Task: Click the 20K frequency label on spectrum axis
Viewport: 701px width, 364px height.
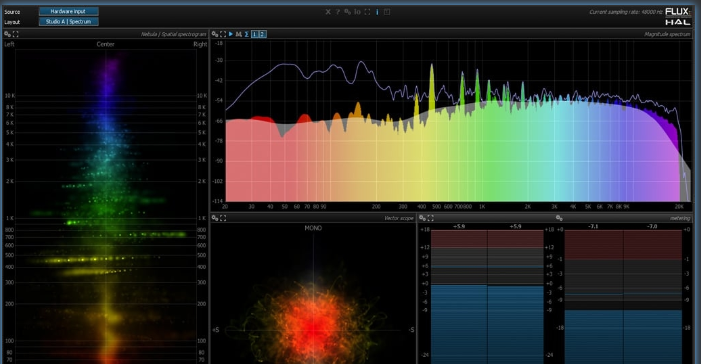Action: point(679,207)
